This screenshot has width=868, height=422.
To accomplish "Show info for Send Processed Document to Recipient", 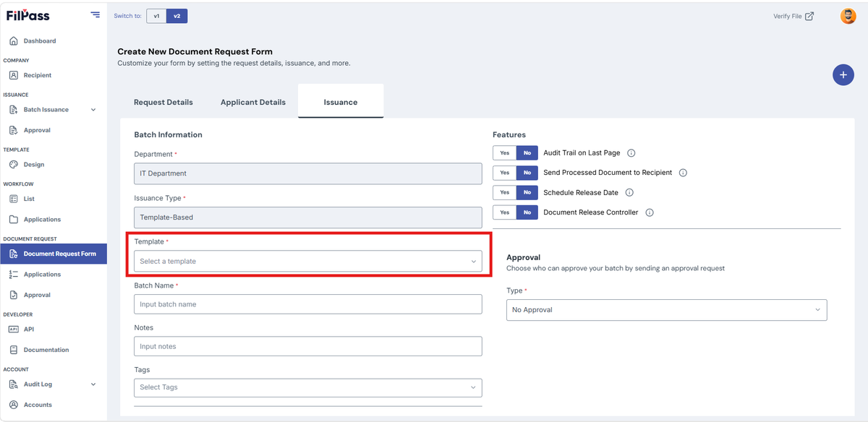I will click(x=683, y=173).
